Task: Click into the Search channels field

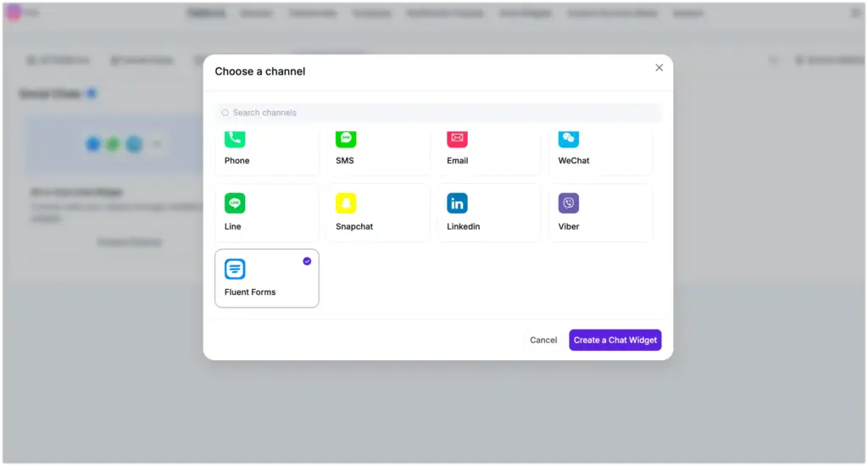Action: (x=438, y=113)
